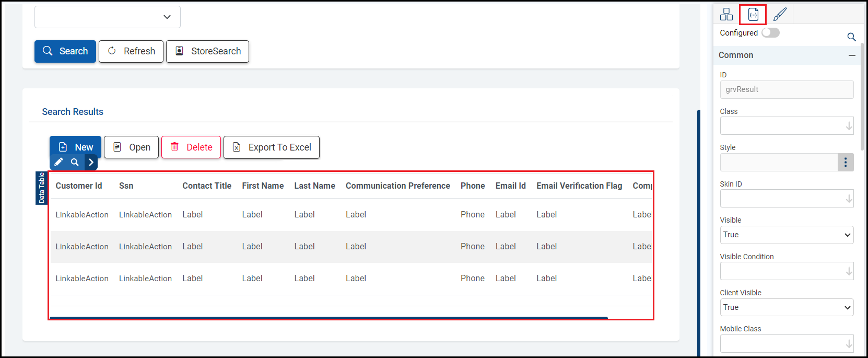
Task: Collapse the Common section
Action: [852, 55]
